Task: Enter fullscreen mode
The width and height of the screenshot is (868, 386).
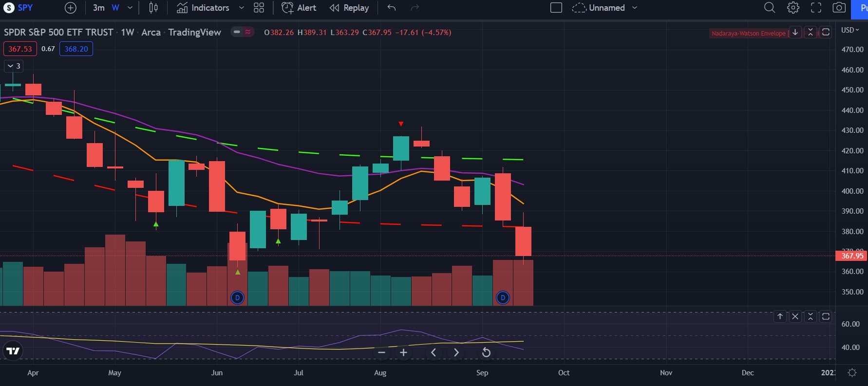Action: click(x=816, y=8)
